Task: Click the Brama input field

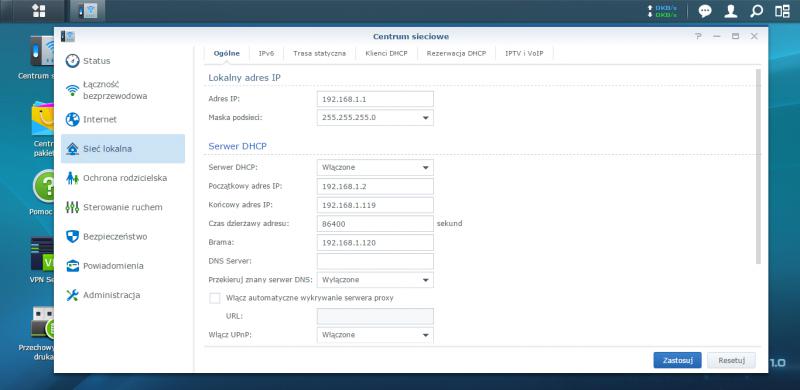Action: tap(375, 242)
